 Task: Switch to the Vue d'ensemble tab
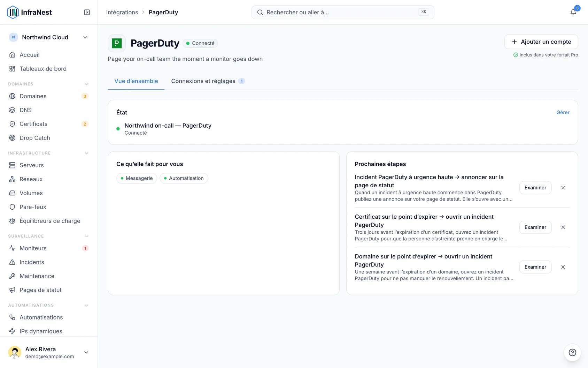tap(136, 81)
